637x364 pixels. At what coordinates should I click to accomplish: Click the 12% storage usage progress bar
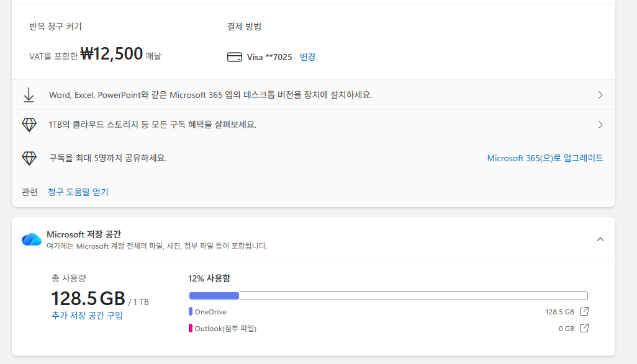389,295
